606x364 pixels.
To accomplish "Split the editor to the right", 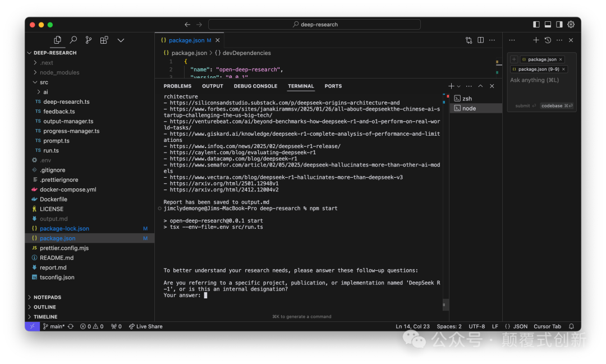I will coord(480,40).
